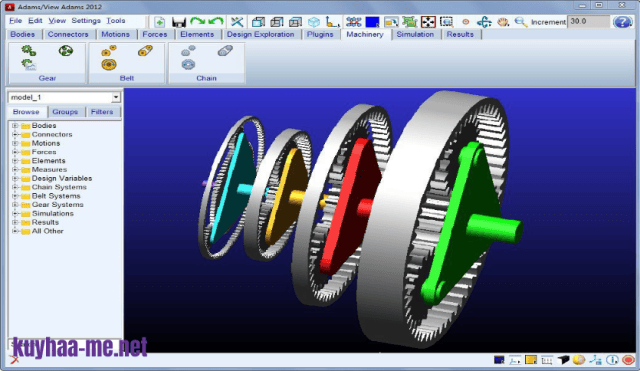Screen dimensions: 640x371
Task: Click the blue info icon in status bar
Action: (612, 360)
